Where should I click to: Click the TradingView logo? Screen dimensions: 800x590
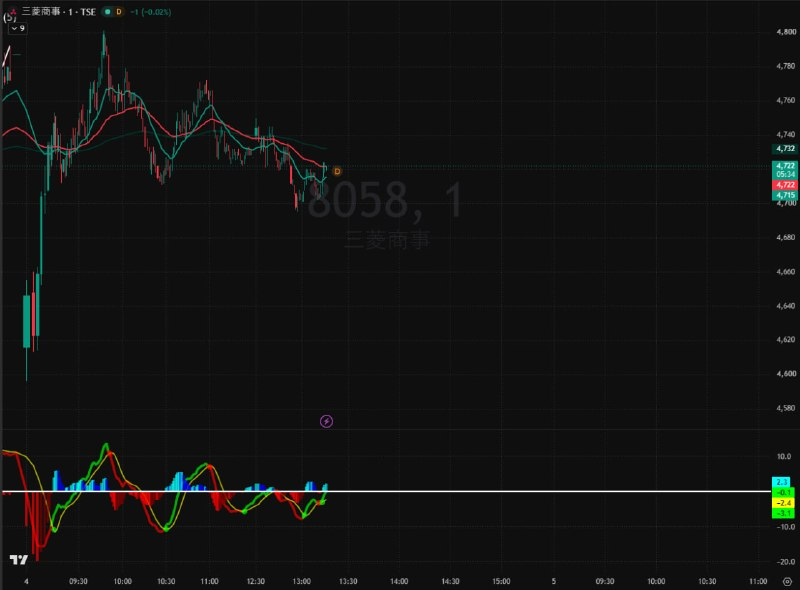pyautogui.click(x=18, y=560)
